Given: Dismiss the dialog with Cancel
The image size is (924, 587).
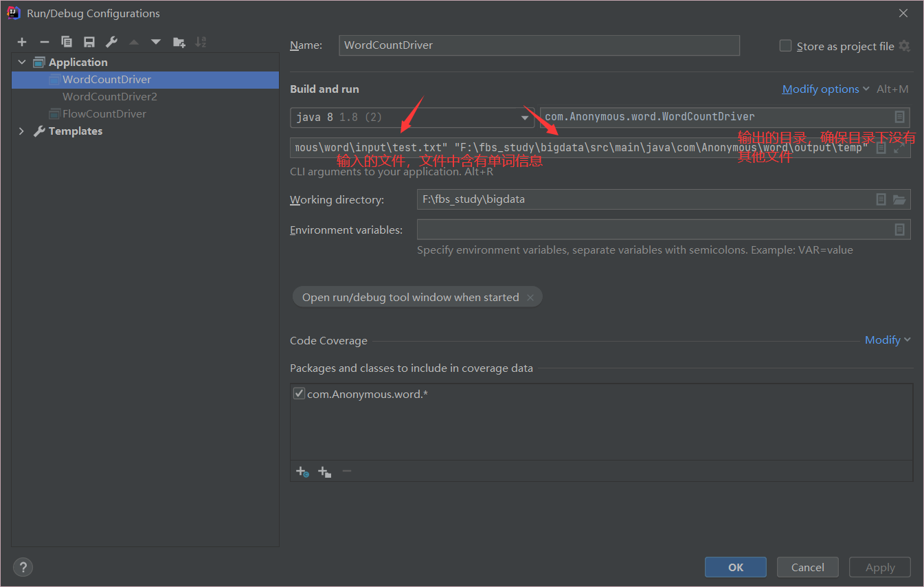Looking at the screenshot, I should 808,567.
